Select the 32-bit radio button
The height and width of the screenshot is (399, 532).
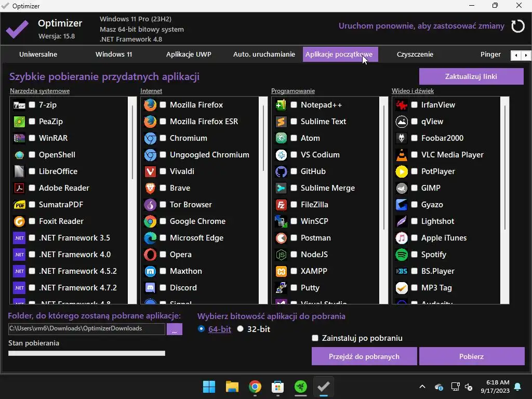(x=240, y=329)
